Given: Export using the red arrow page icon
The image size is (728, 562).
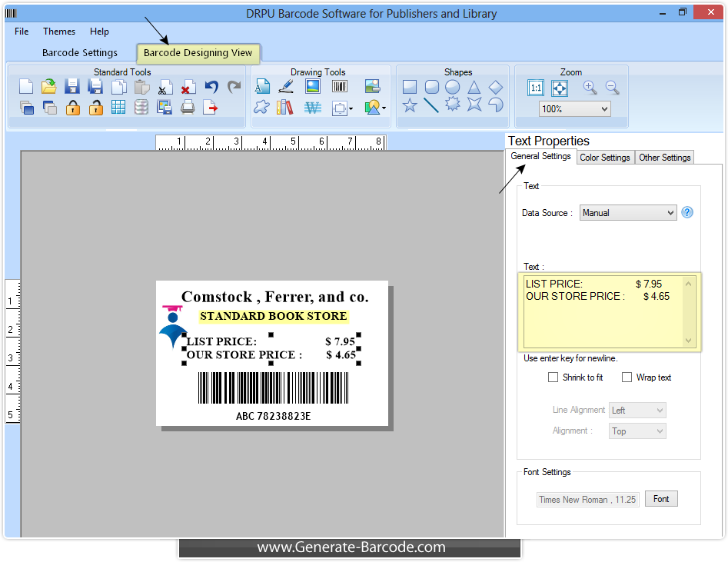Looking at the screenshot, I should (x=211, y=108).
